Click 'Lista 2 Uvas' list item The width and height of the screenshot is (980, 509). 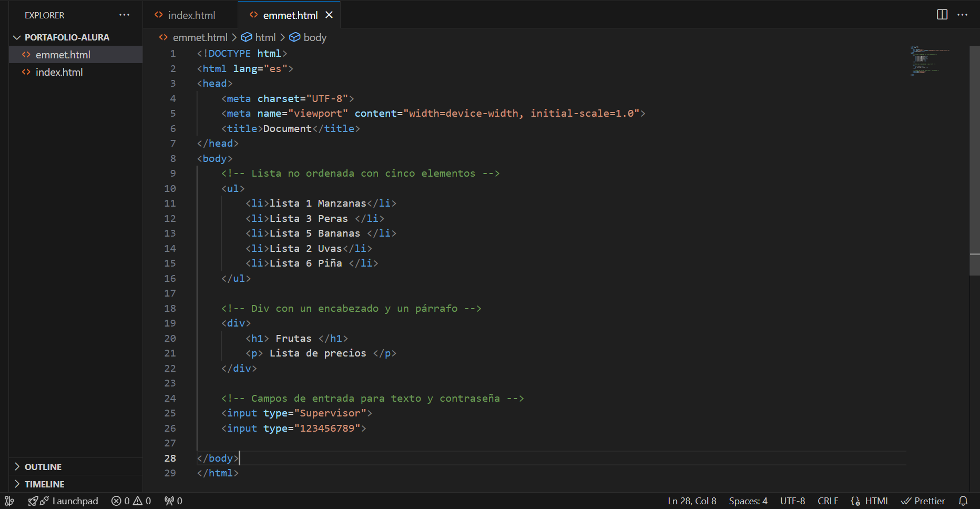click(x=309, y=249)
